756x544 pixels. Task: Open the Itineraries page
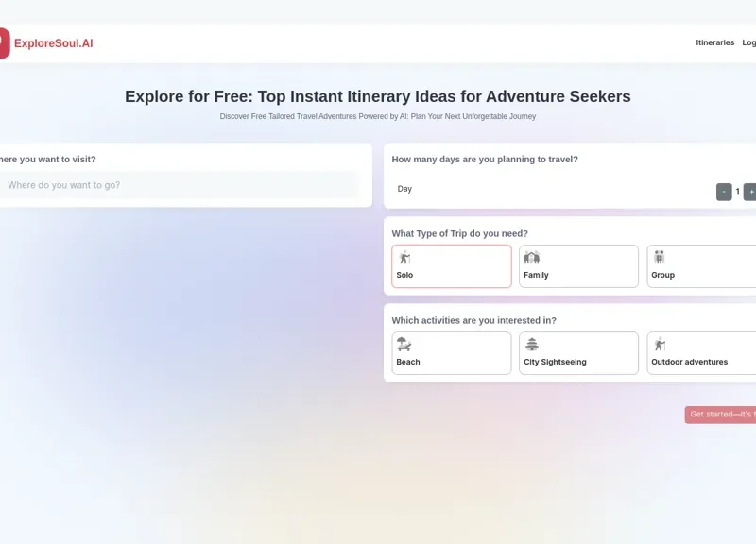(715, 42)
